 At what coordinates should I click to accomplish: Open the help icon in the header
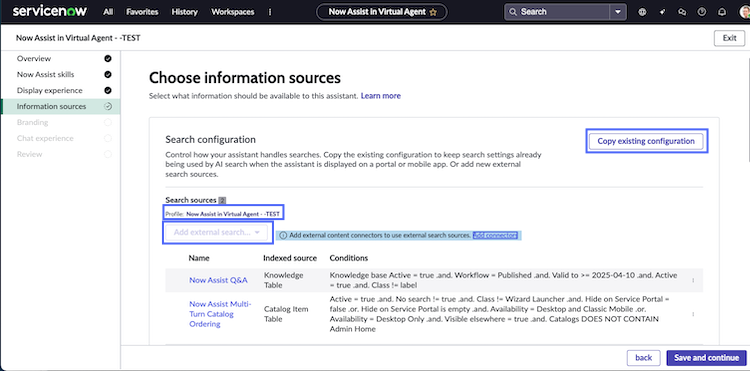coord(702,12)
